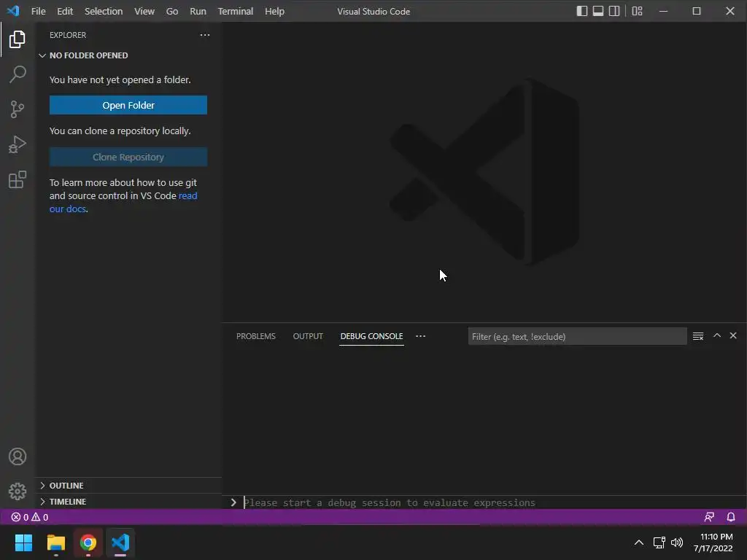The image size is (747, 560).
Task: Open the Run and Debug view icon
Action: pos(18,144)
